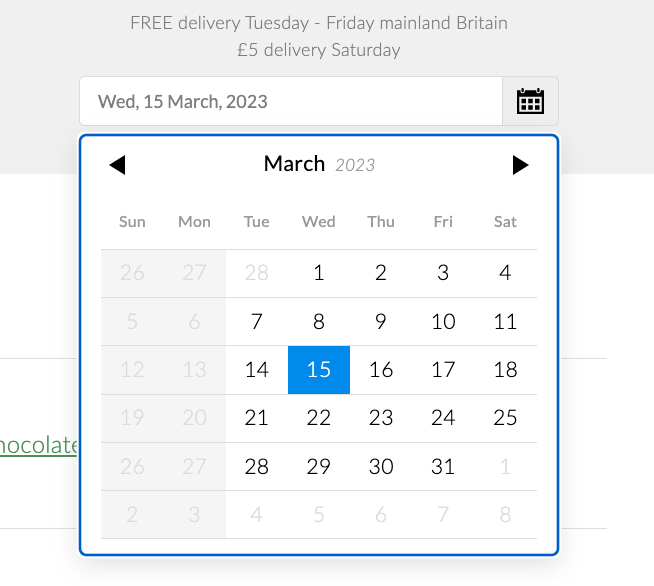
Task: Go to the previous month with the left arrow
Action: click(117, 165)
